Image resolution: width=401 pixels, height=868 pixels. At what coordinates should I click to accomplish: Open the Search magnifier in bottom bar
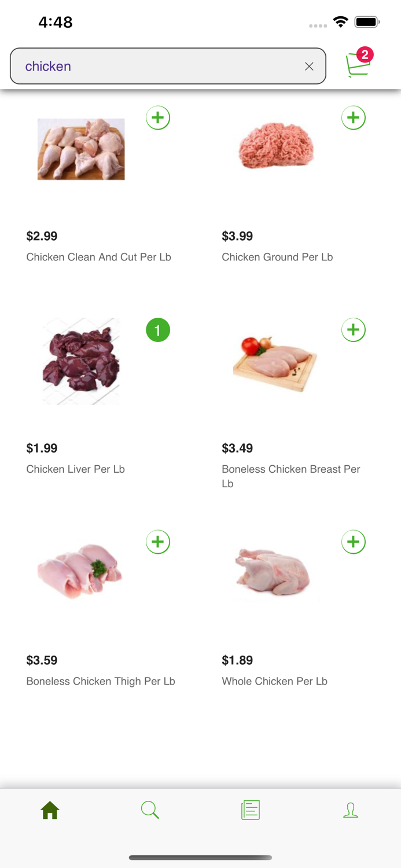pos(150,810)
